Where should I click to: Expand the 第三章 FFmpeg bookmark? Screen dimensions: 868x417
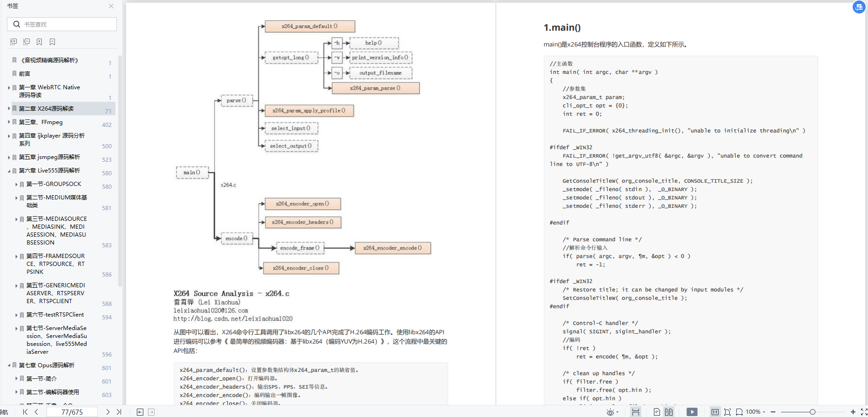click(x=9, y=122)
